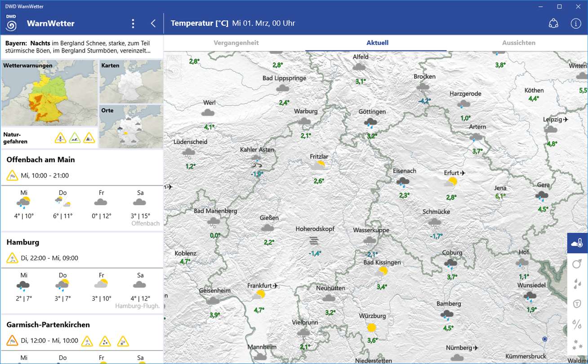Open the info icon in header

pos(576,23)
